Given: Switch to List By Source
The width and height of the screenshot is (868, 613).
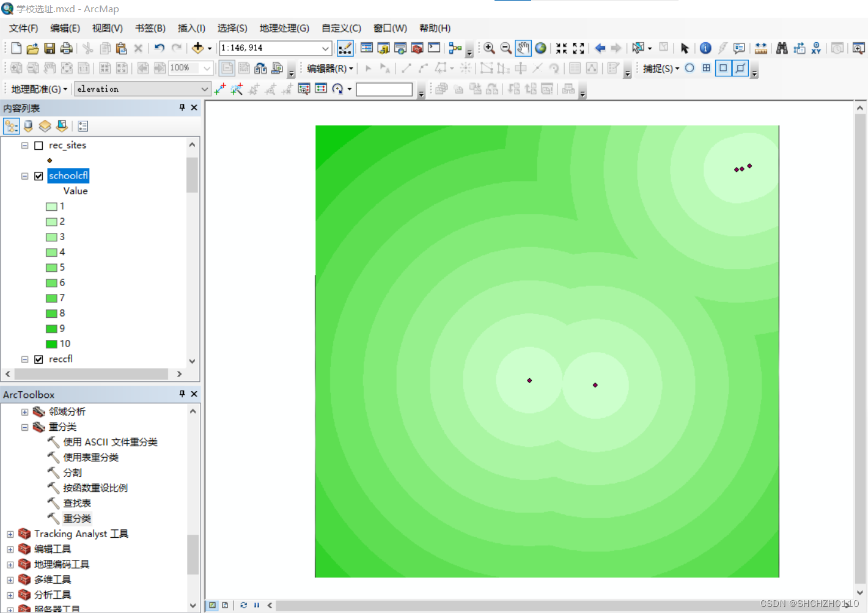Looking at the screenshot, I should point(28,126).
